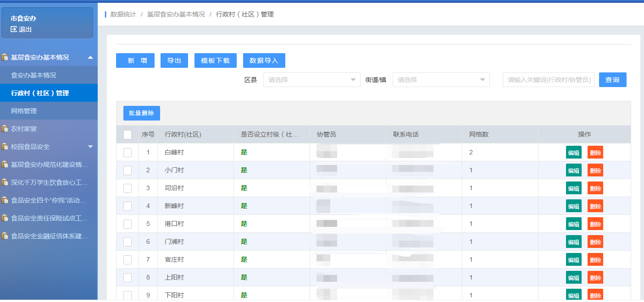Mark the 上阳村 row checkbox
The image size is (644, 302).
128,277
